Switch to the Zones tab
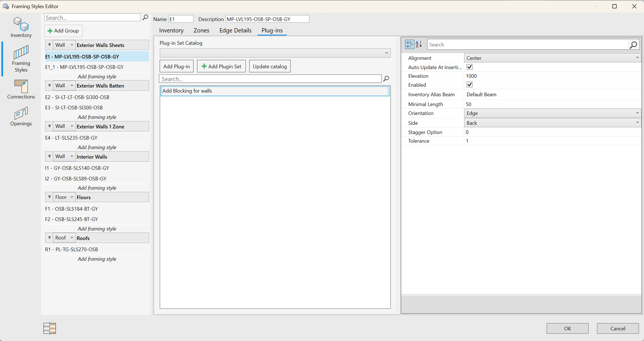644x341 pixels. click(x=201, y=30)
